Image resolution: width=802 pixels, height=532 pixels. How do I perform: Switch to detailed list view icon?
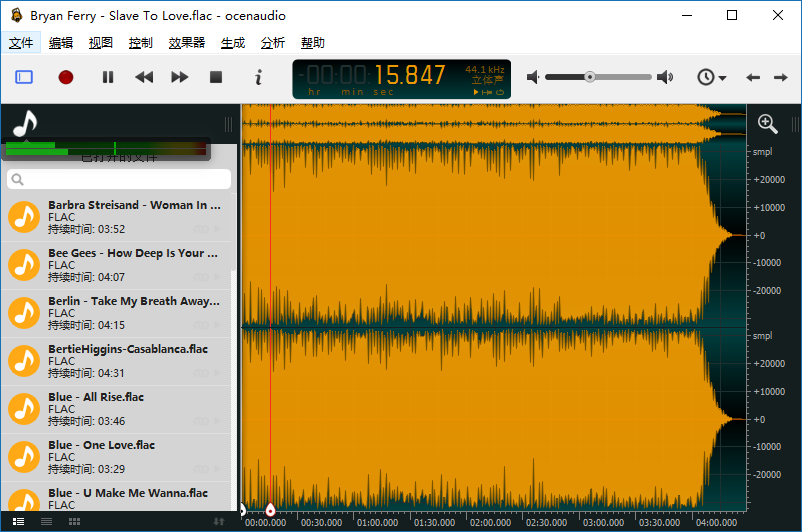pyautogui.click(x=18, y=522)
